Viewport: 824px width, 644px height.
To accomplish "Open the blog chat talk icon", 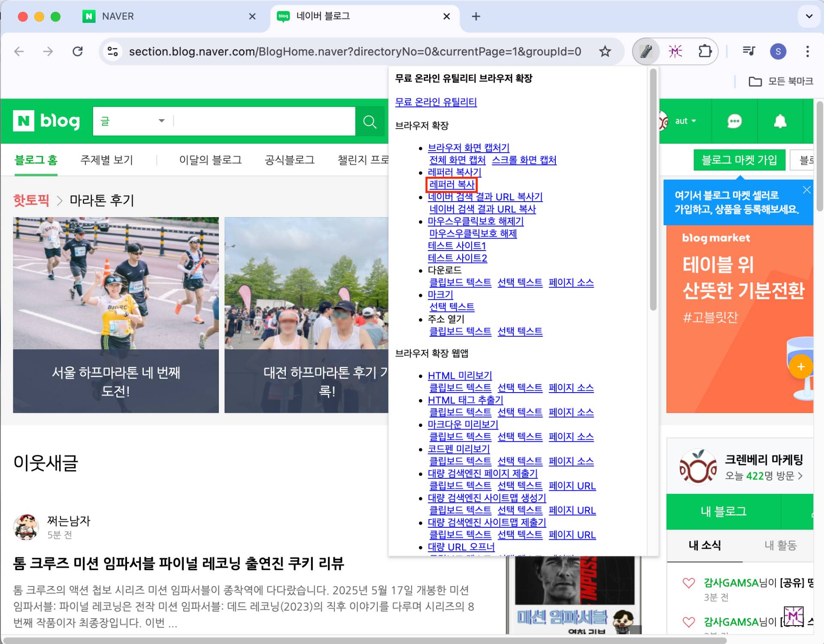I will pyautogui.click(x=734, y=121).
